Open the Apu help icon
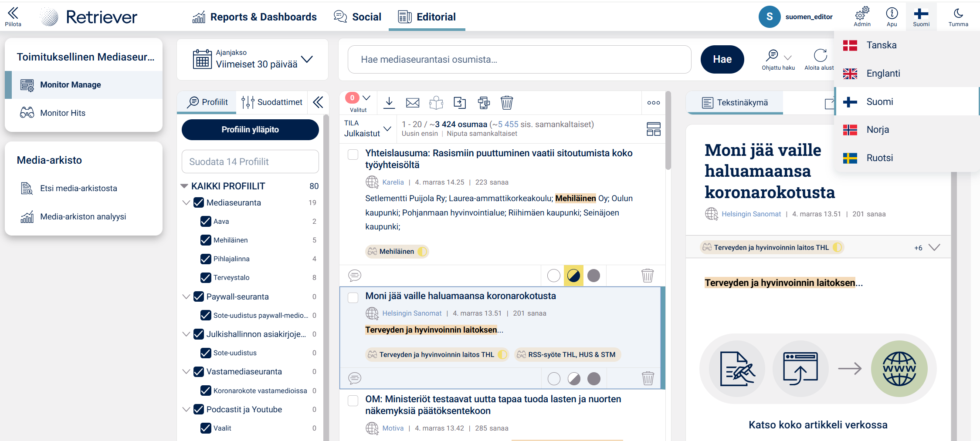 (892, 17)
